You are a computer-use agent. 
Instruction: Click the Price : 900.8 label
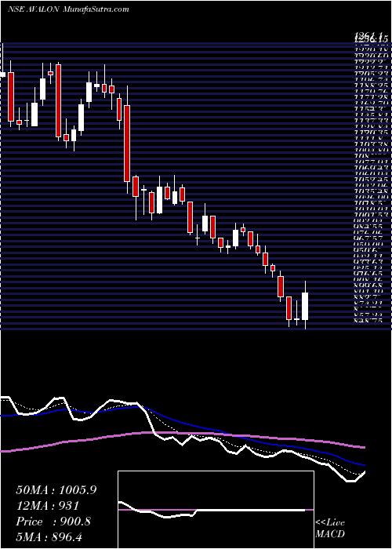[x=53, y=522]
